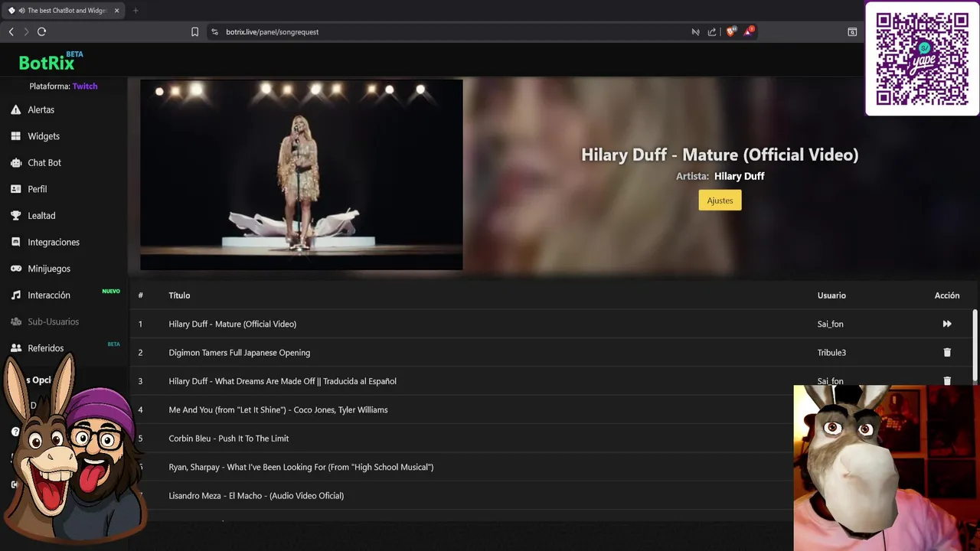Screen dimensions: 980x551
Task: Click the artist name Hilary Duff
Action: 739,176
